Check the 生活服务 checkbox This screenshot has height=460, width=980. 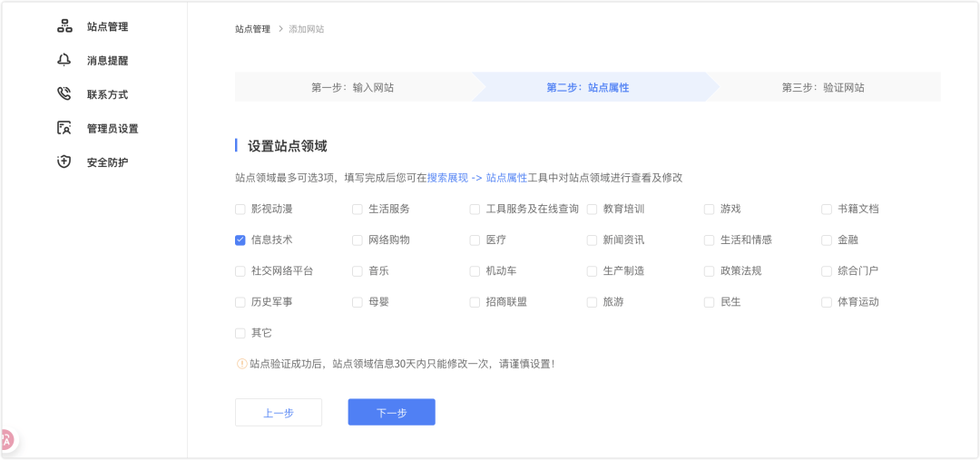click(x=358, y=210)
